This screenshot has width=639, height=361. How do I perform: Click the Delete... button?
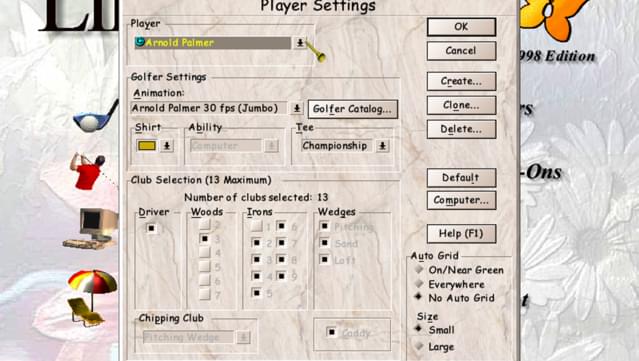pyautogui.click(x=461, y=130)
